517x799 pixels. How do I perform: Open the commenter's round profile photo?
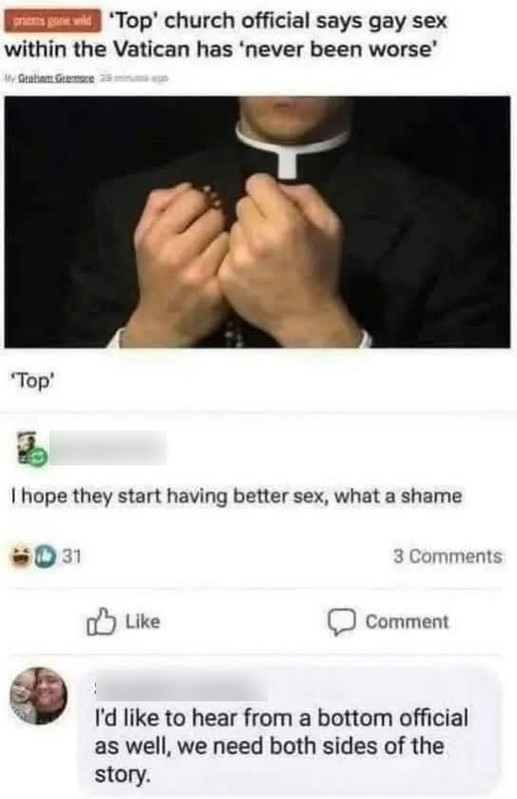(39, 696)
